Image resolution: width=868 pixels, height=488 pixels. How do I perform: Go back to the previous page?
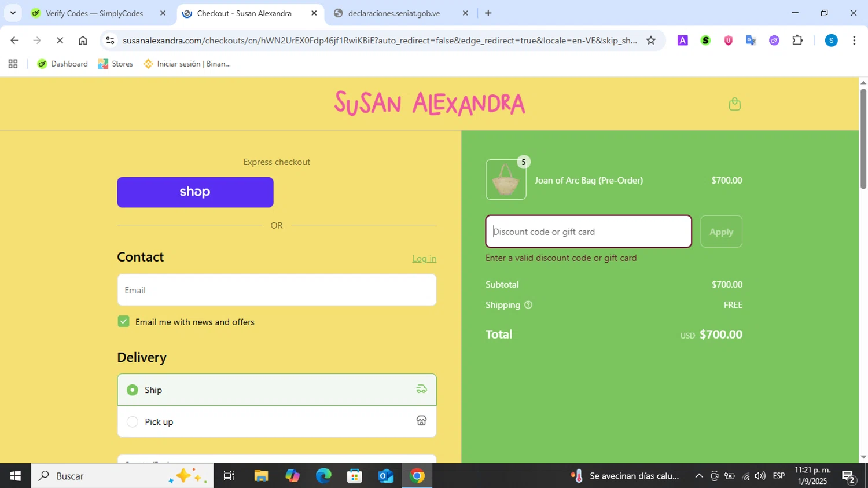[x=14, y=41]
